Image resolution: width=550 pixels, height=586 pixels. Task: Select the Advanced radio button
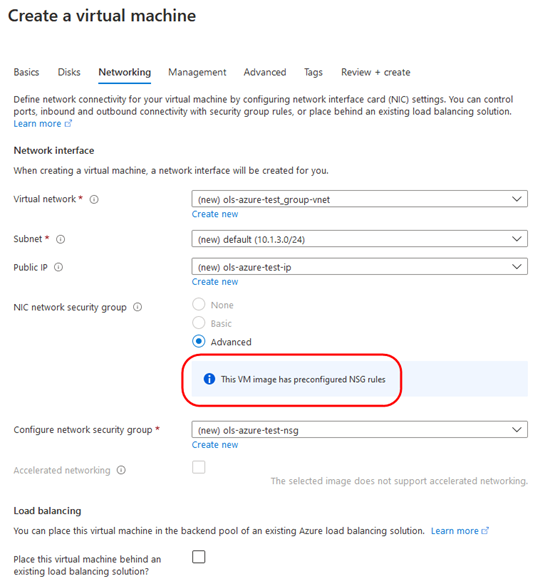coord(198,341)
